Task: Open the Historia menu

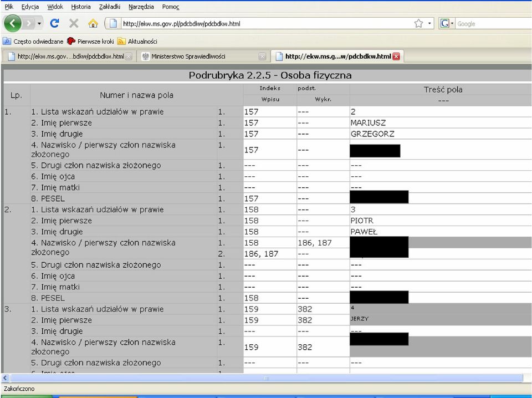Action: click(x=81, y=7)
